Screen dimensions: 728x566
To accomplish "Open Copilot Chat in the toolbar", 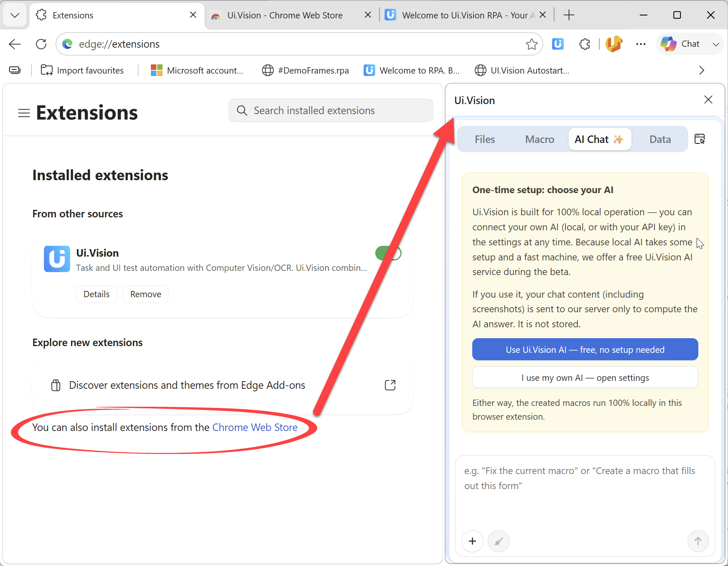I will (680, 44).
